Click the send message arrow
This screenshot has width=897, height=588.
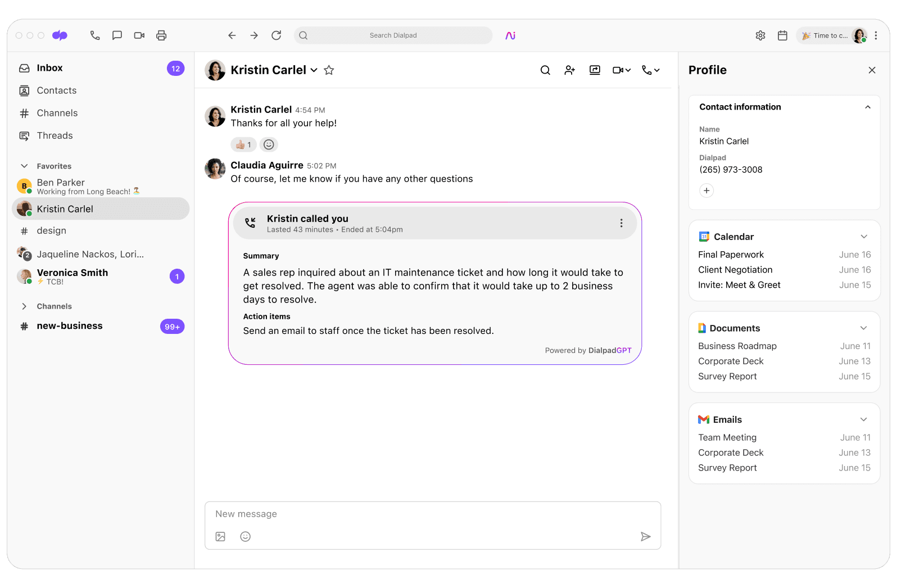[x=645, y=536]
